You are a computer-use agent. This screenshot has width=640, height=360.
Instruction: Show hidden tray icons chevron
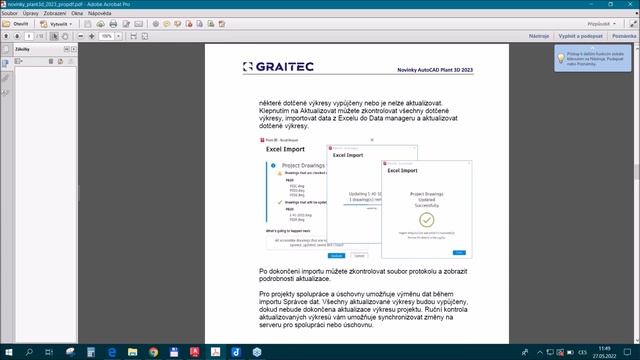(540, 352)
